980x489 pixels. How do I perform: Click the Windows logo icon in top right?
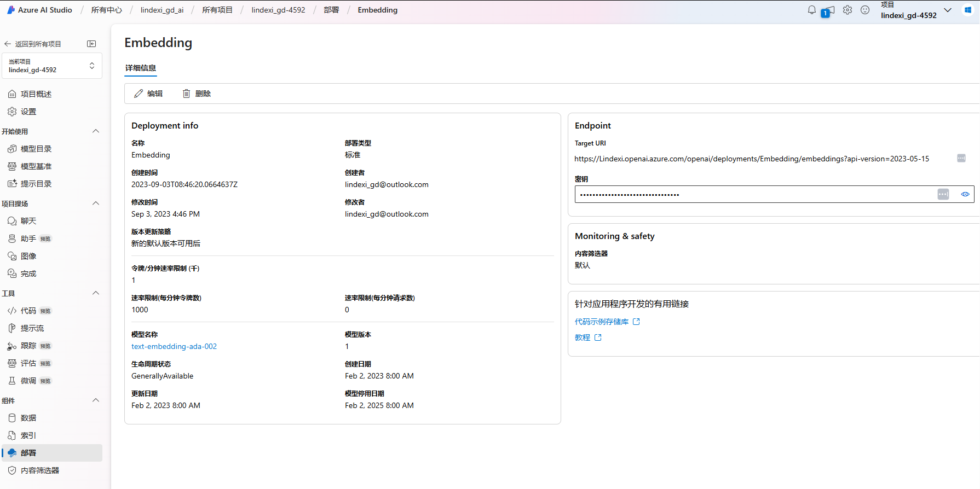pyautogui.click(x=968, y=10)
